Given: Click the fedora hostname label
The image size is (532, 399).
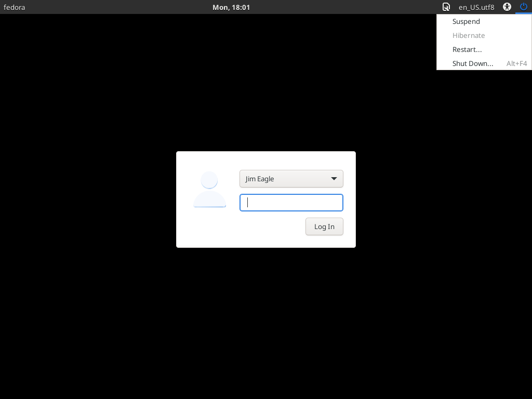Looking at the screenshot, I should [x=14, y=7].
